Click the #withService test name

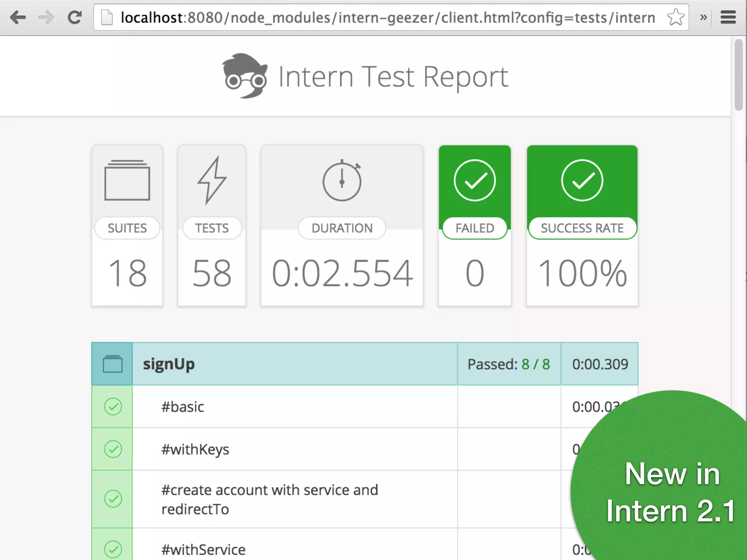(204, 549)
